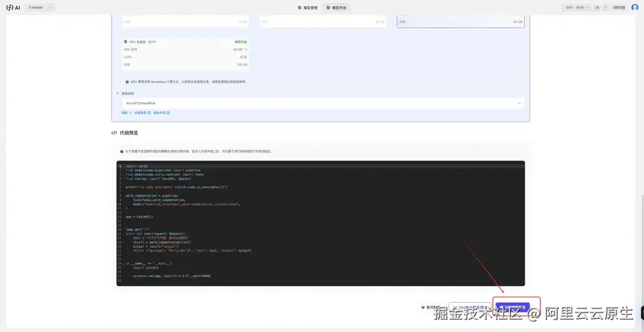The width and height of the screenshot is (644, 332).
Task: Collapse the 'async def root' code fold arrow
Action: [122, 233]
